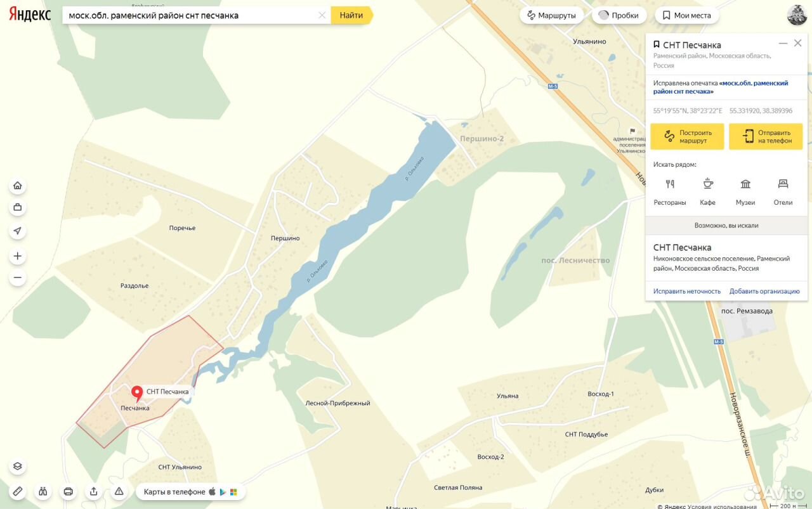
Task: Click the print map icon
Action: [69, 491]
